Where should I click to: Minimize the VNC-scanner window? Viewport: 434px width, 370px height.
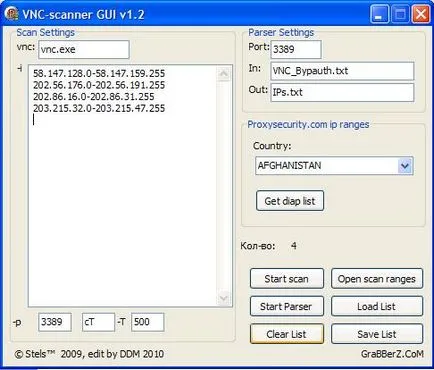[379, 14]
